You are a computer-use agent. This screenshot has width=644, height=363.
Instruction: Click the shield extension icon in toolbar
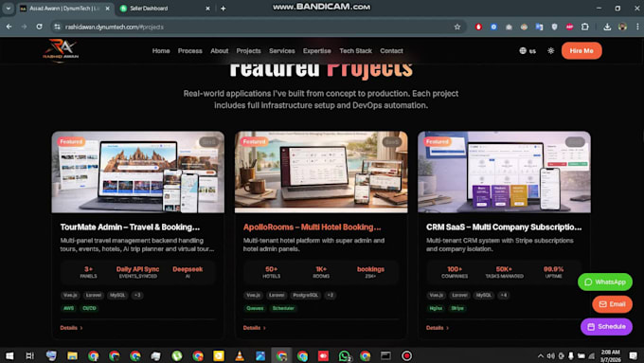[x=554, y=27]
